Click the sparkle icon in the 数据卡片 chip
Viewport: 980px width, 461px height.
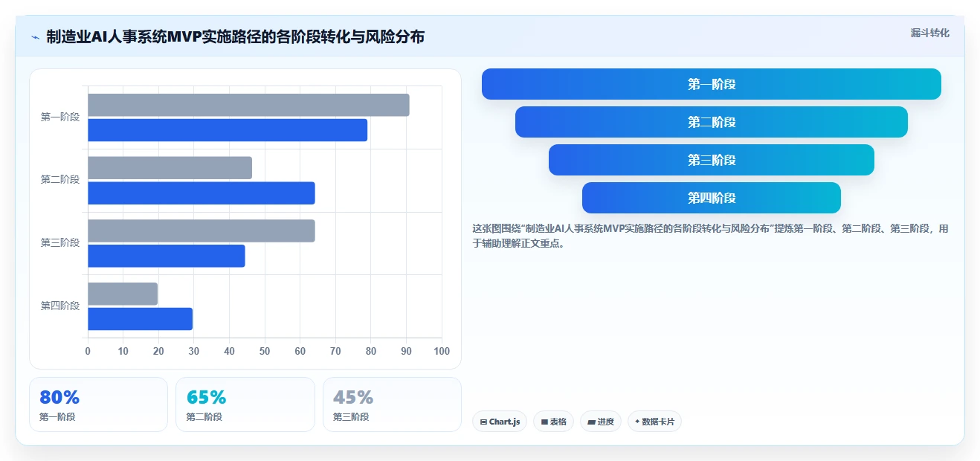tap(637, 422)
